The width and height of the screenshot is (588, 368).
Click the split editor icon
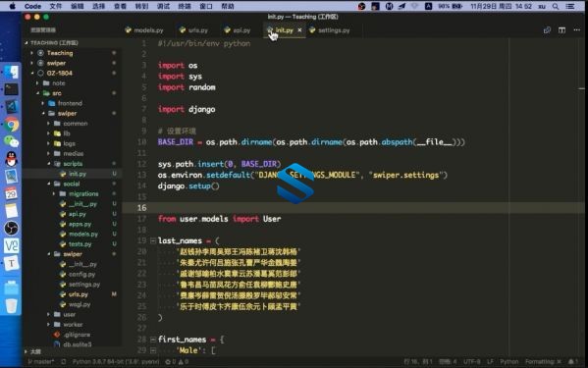(561, 30)
